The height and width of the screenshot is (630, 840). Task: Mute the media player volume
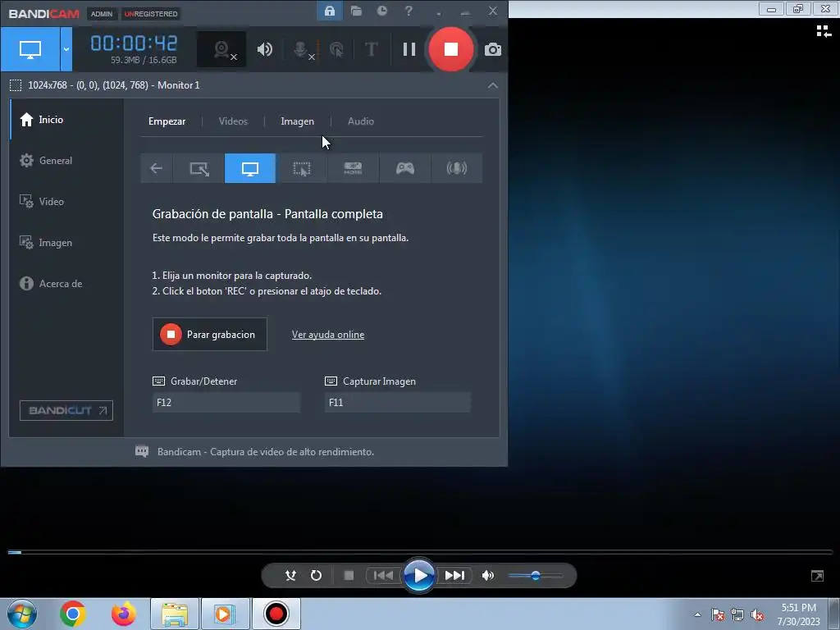pos(487,575)
